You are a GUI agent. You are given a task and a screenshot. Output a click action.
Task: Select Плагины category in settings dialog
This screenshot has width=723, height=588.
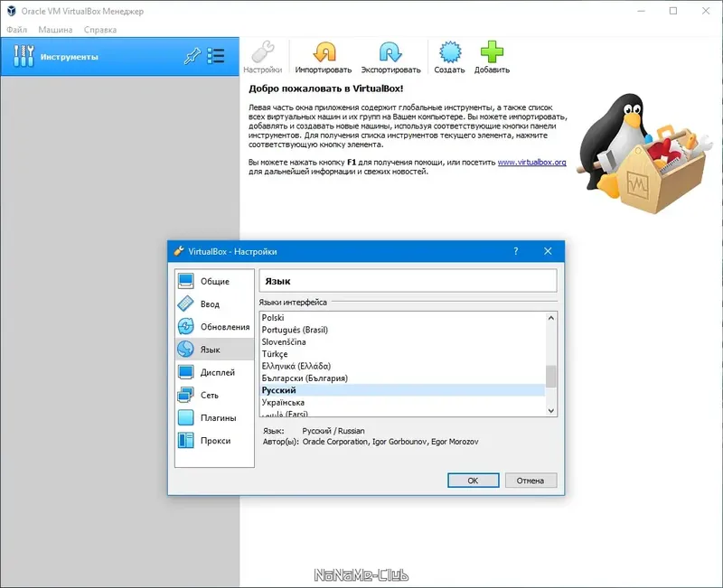(214, 418)
